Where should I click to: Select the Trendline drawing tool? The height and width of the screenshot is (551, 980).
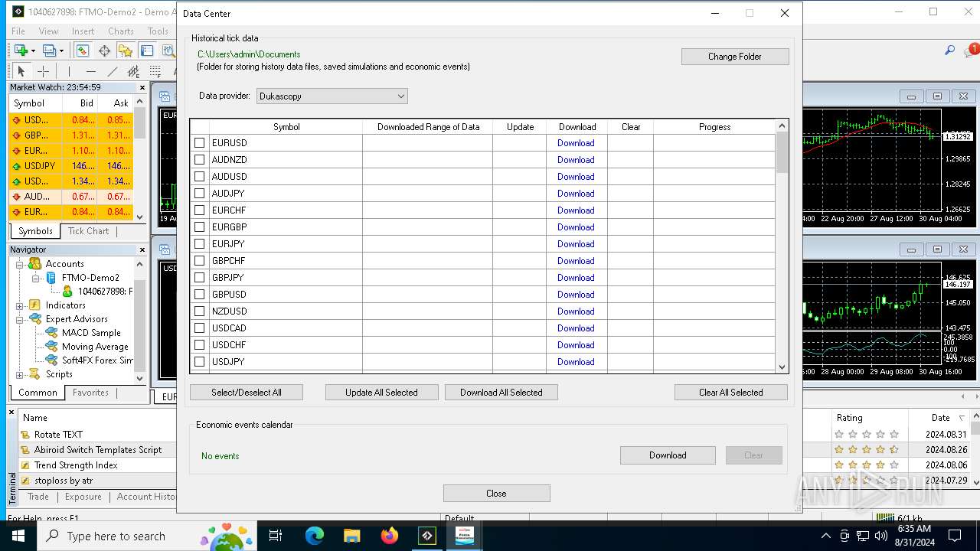pyautogui.click(x=113, y=71)
